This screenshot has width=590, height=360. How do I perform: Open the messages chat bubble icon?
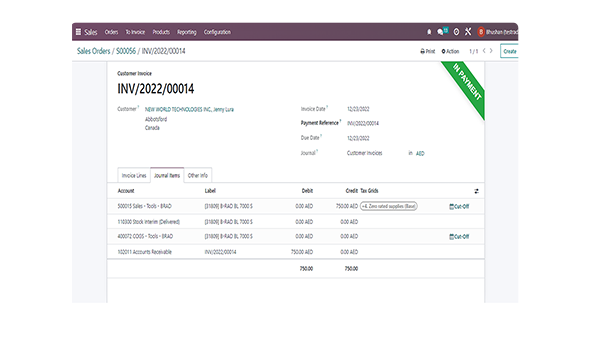coord(440,32)
